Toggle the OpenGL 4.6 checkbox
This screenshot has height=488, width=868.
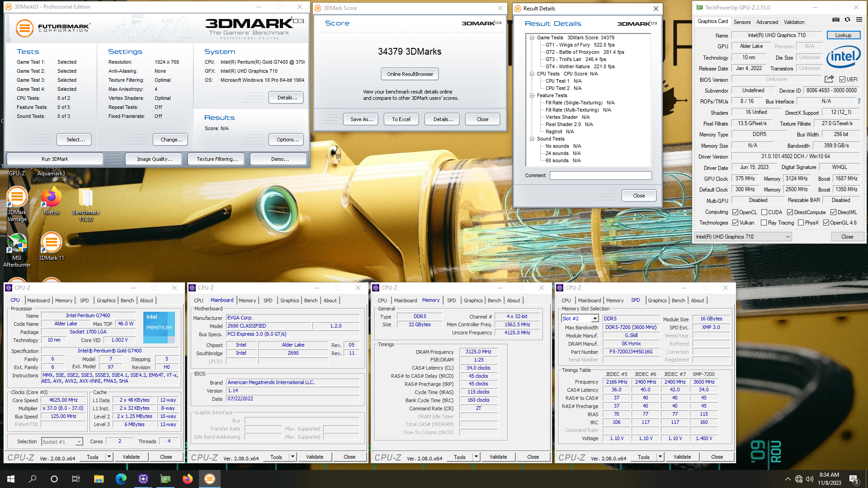[826, 223]
